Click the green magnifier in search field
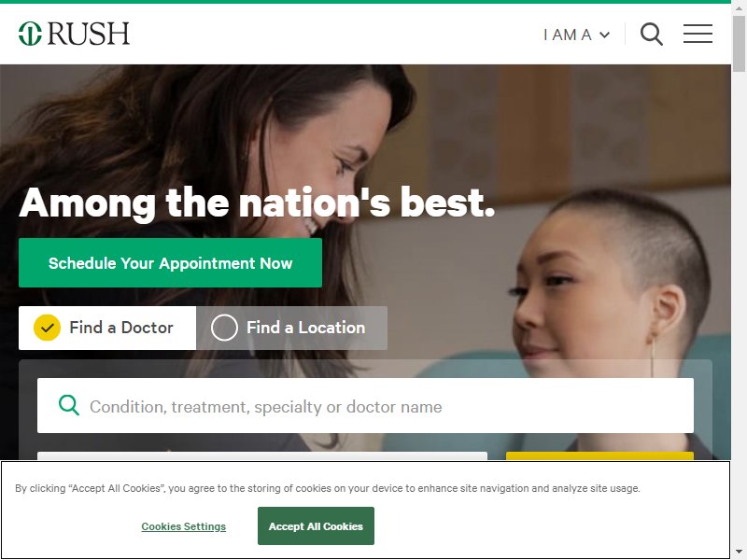This screenshot has height=560, width=747. pyautogui.click(x=68, y=406)
